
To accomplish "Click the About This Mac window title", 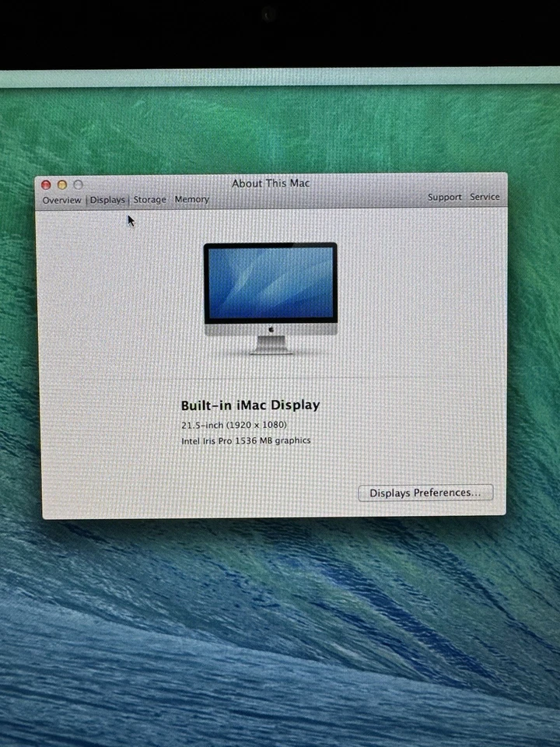I will pos(271,184).
